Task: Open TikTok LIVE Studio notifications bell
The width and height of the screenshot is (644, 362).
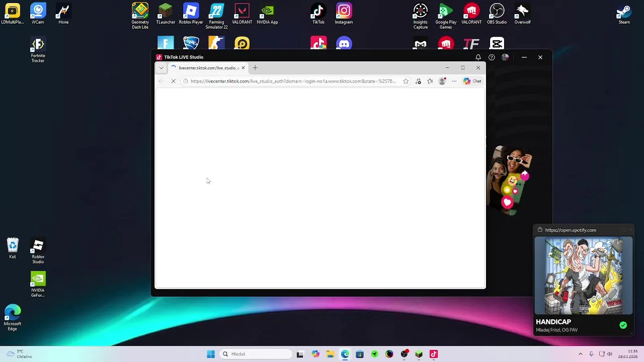Action: tap(478, 57)
